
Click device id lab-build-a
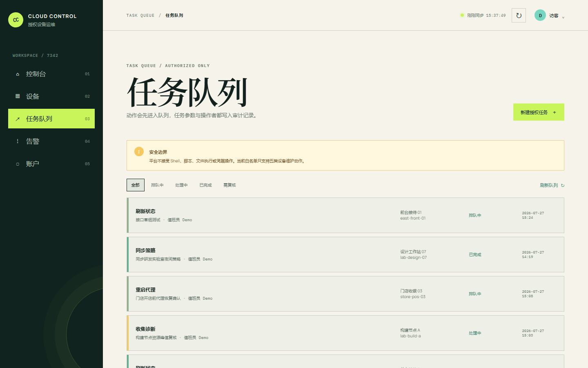[410, 336]
